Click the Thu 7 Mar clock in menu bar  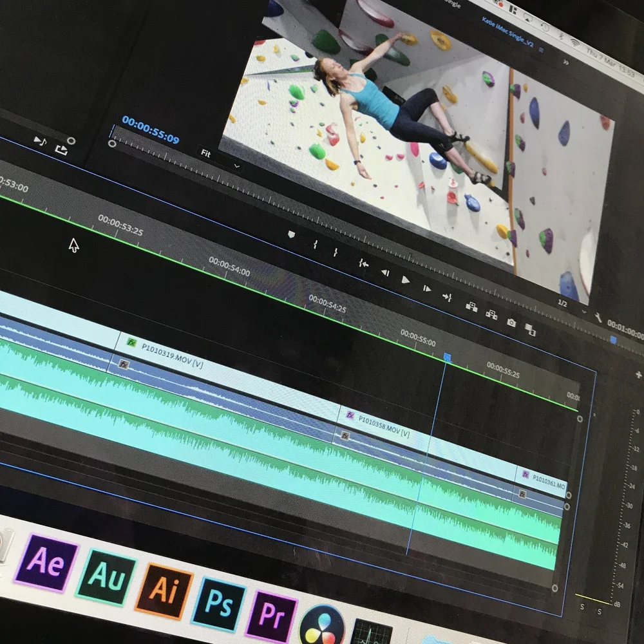(x=611, y=62)
